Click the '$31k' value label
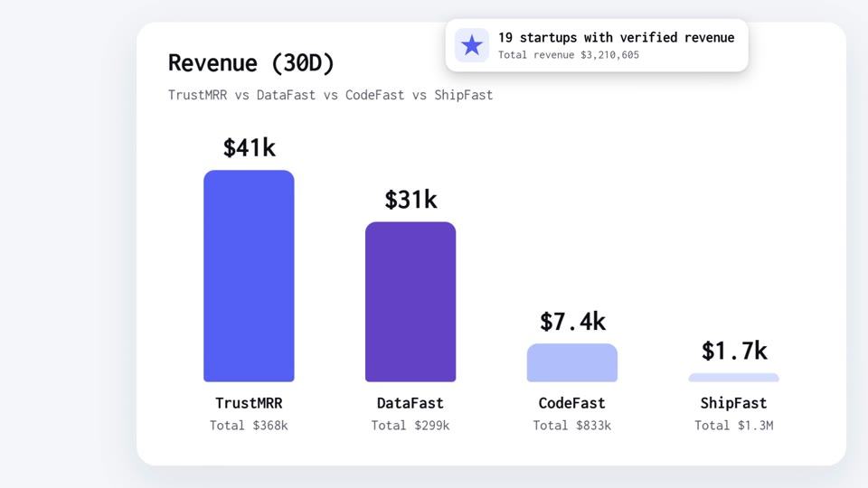Screen dimensions: 868x488 (x=410, y=200)
